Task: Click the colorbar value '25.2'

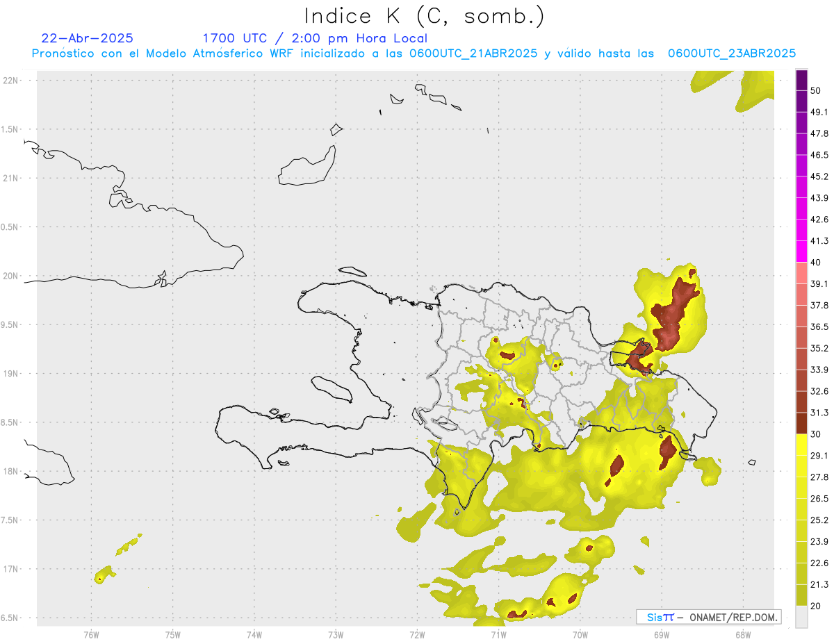Action: [819, 520]
